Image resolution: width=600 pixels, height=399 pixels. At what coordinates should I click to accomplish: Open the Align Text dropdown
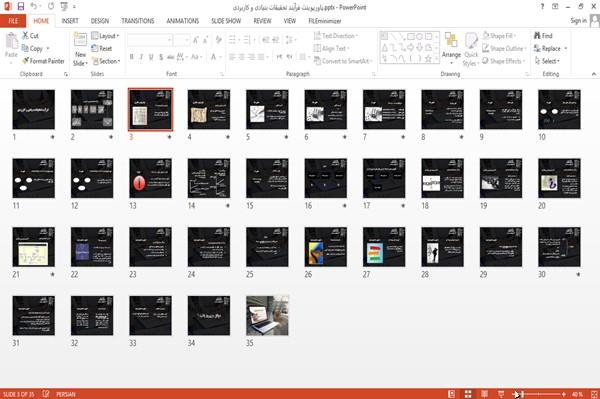(331, 48)
